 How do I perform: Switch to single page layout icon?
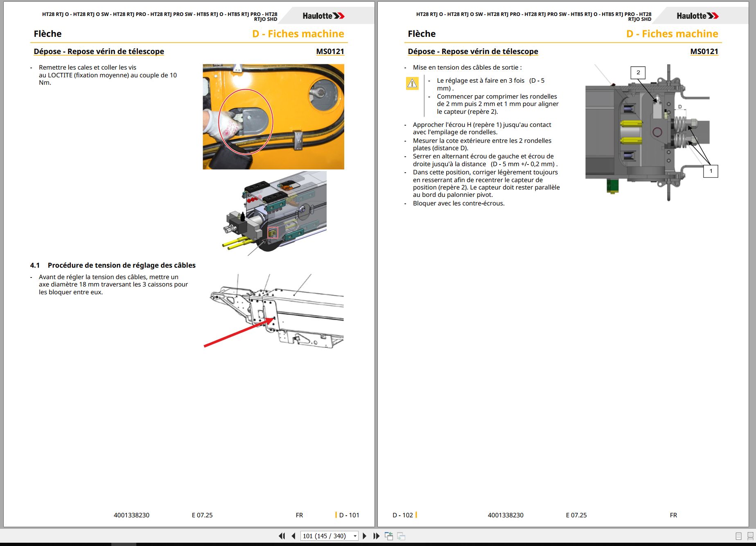coord(738,536)
